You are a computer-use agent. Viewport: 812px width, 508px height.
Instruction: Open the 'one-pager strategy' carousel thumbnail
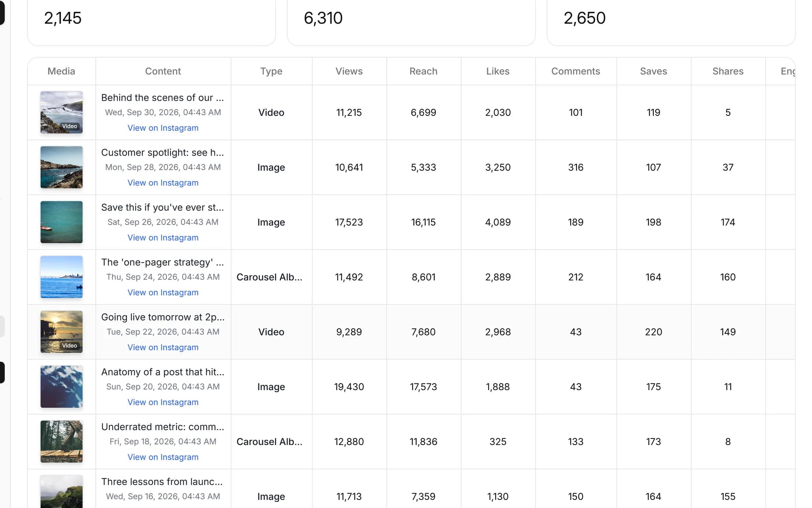(61, 277)
